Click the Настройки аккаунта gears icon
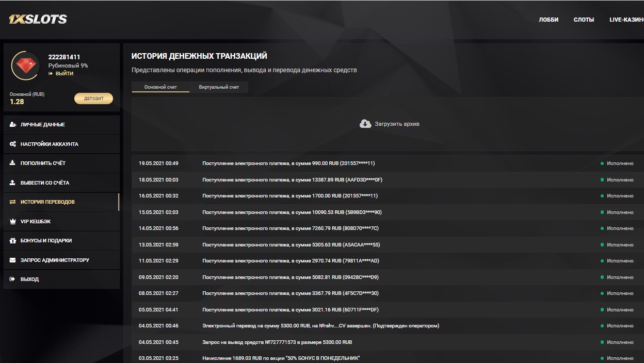The width and height of the screenshot is (644, 363). point(13,144)
